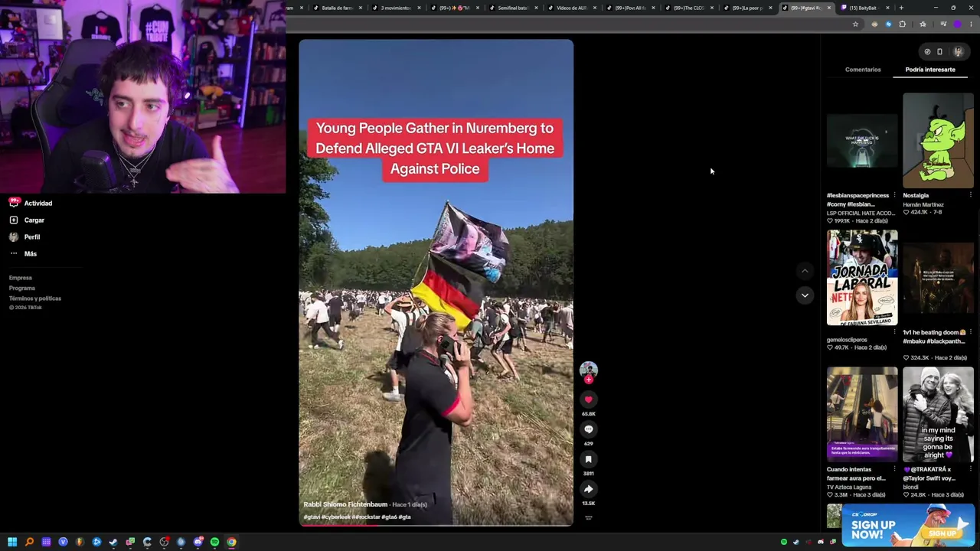Viewport: 980px width, 551px height.
Task: Bookmark the Nuremberg video
Action: 588,459
